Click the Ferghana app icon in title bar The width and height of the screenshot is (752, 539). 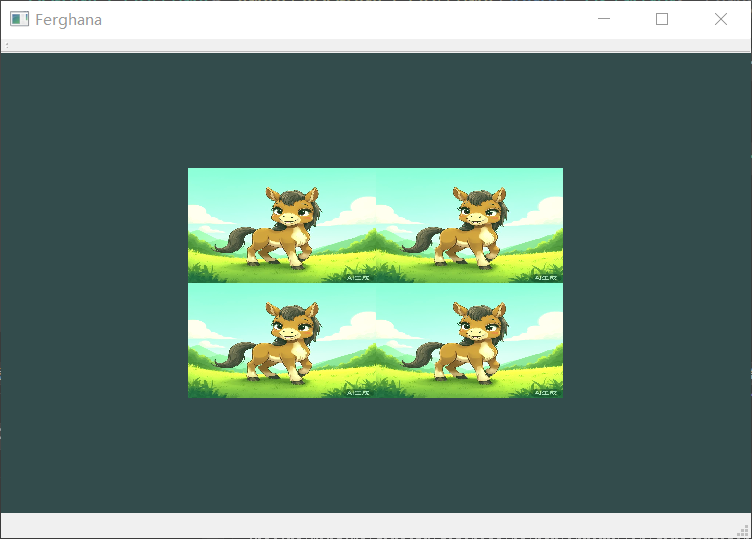point(20,19)
